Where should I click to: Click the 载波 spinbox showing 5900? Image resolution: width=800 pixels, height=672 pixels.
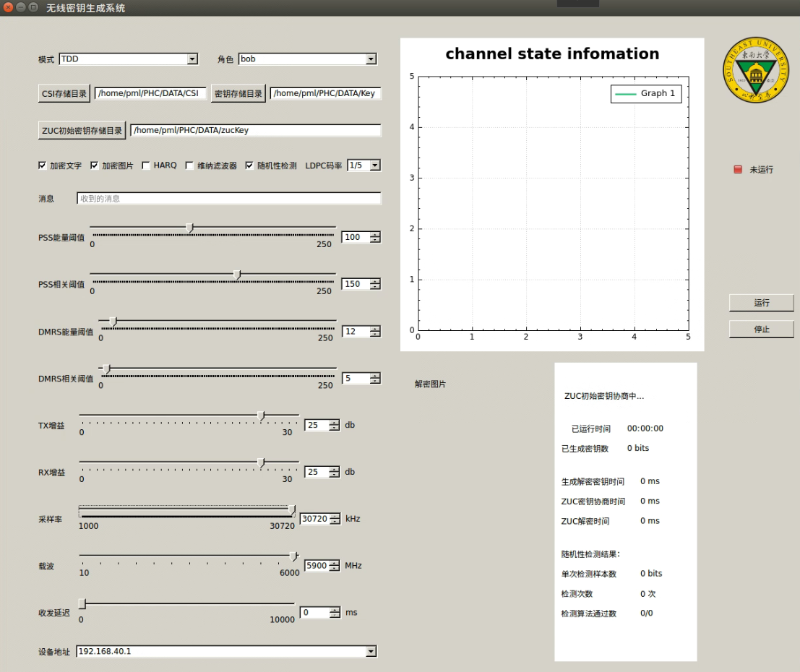(x=322, y=566)
